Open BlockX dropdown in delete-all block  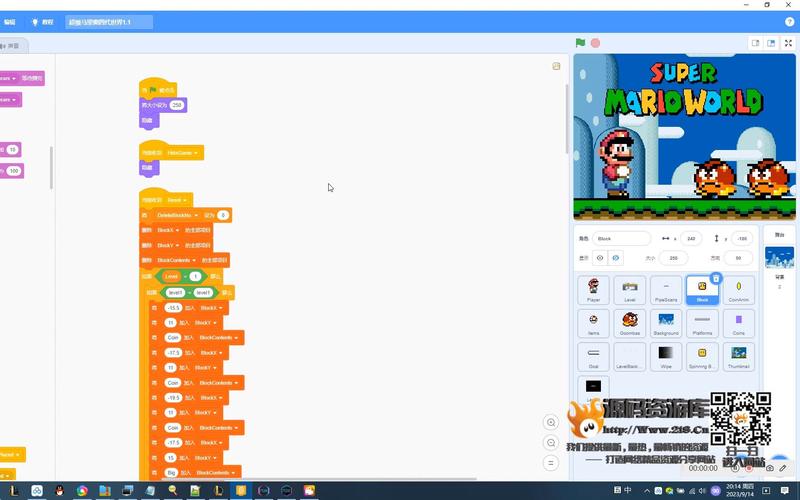click(x=168, y=230)
